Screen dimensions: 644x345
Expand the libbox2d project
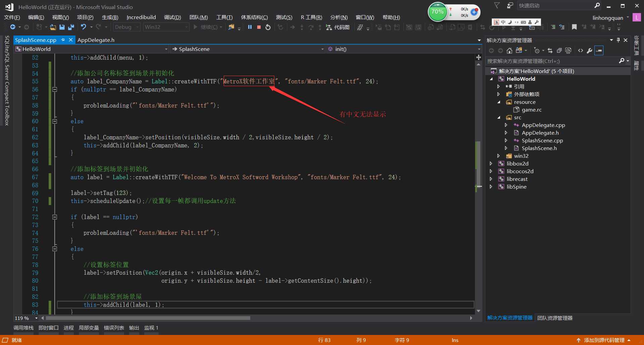tap(491, 164)
